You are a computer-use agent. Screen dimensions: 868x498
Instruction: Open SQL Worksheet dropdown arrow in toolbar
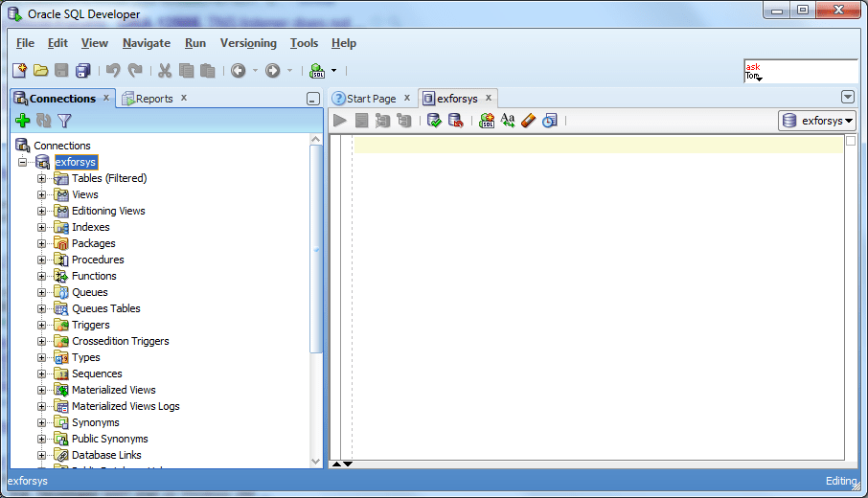click(x=333, y=70)
